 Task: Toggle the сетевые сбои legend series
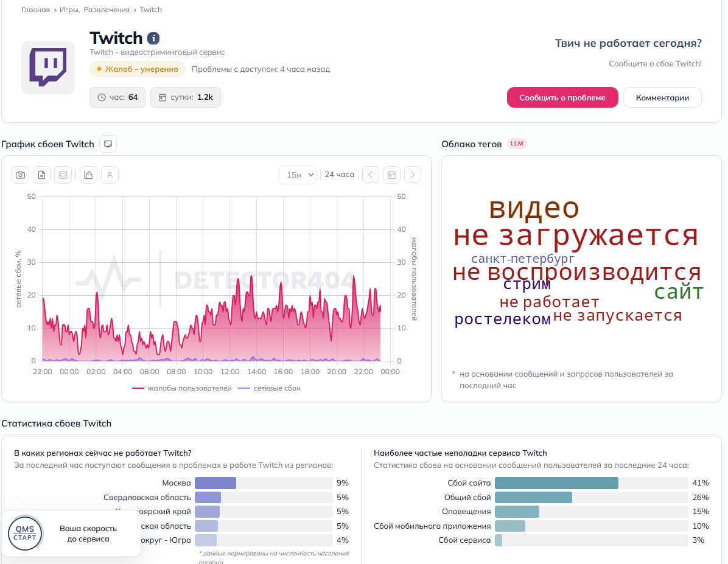point(269,388)
